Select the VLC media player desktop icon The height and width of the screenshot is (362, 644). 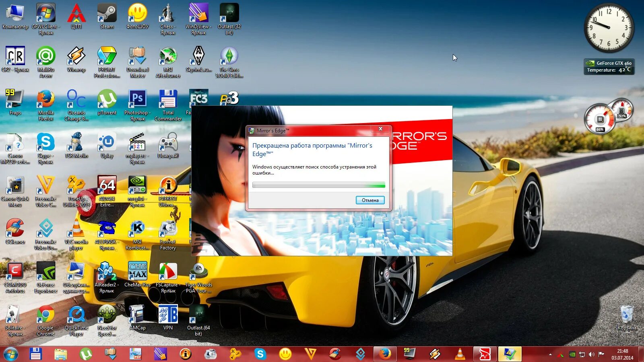(x=76, y=234)
